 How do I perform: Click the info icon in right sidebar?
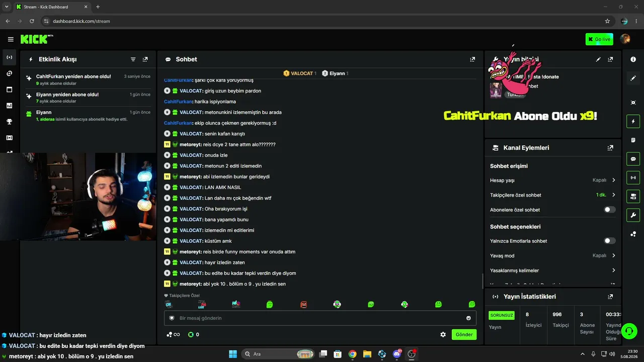coord(633,59)
